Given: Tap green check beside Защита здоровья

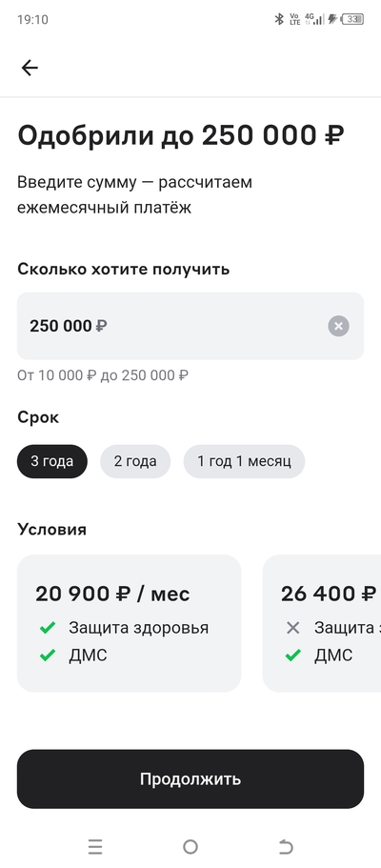Looking at the screenshot, I should coord(48,628).
